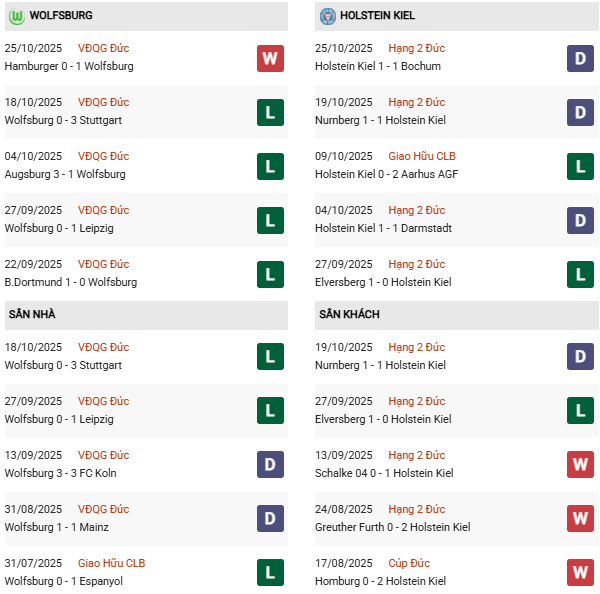Screen dimensions: 600x594
Task: Open Hamburger 0 - 1 Wolfsburg match
Action: click(x=69, y=67)
